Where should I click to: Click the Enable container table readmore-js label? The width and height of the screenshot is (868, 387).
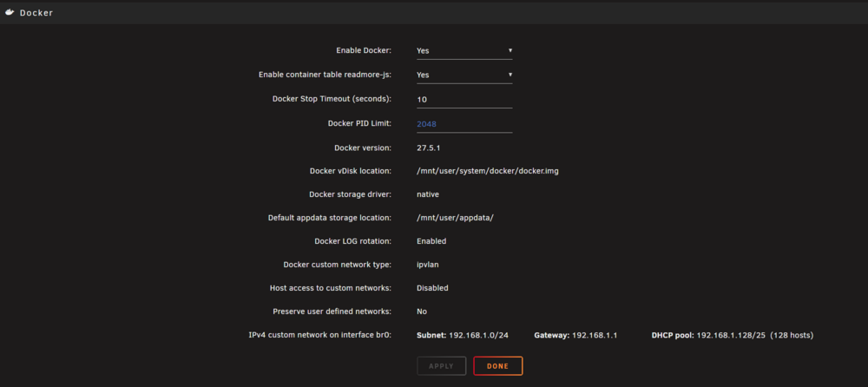(325, 74)
